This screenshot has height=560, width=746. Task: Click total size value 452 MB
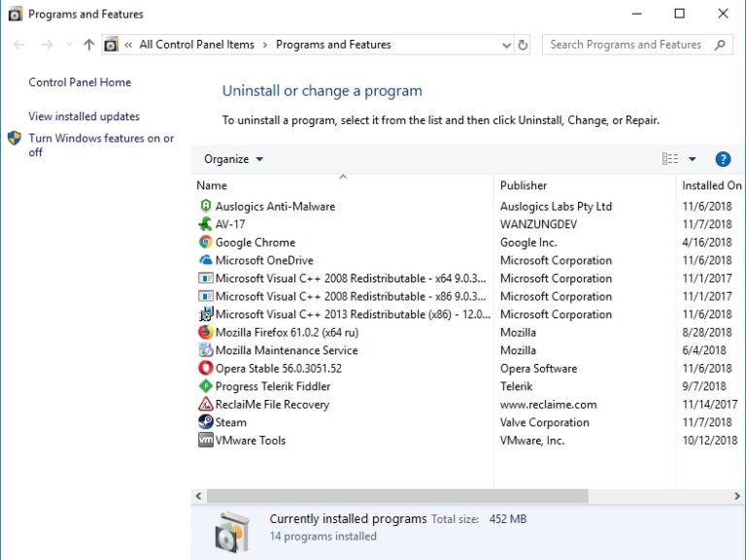(x=508, y=518)
